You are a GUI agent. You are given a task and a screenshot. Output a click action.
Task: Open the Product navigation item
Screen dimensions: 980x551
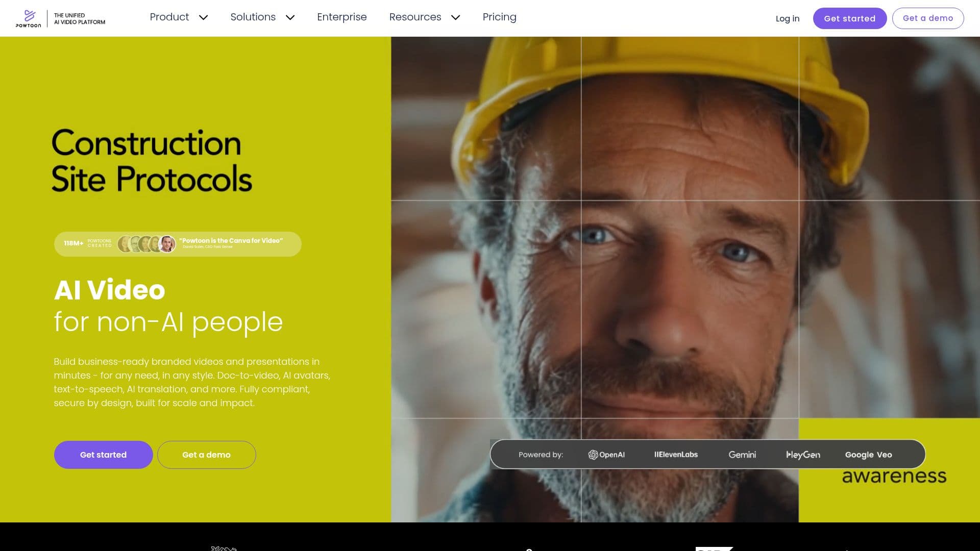169,17
